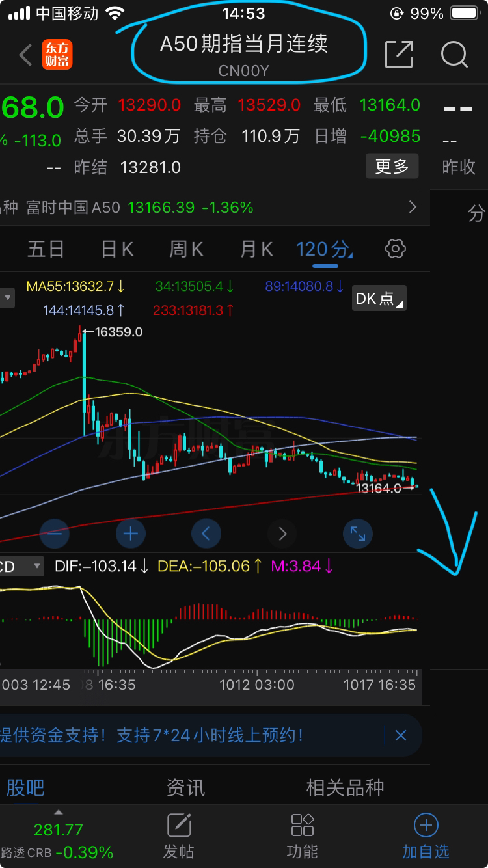Tap the CN00Y code subtitle

[243, 71]
